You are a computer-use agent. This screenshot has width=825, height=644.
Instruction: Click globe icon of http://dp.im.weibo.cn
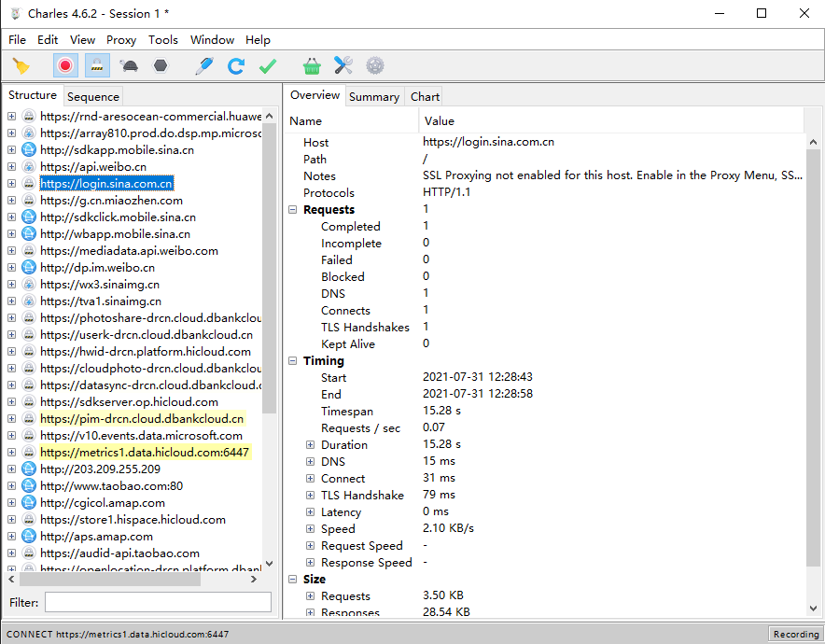pos(29,267)
